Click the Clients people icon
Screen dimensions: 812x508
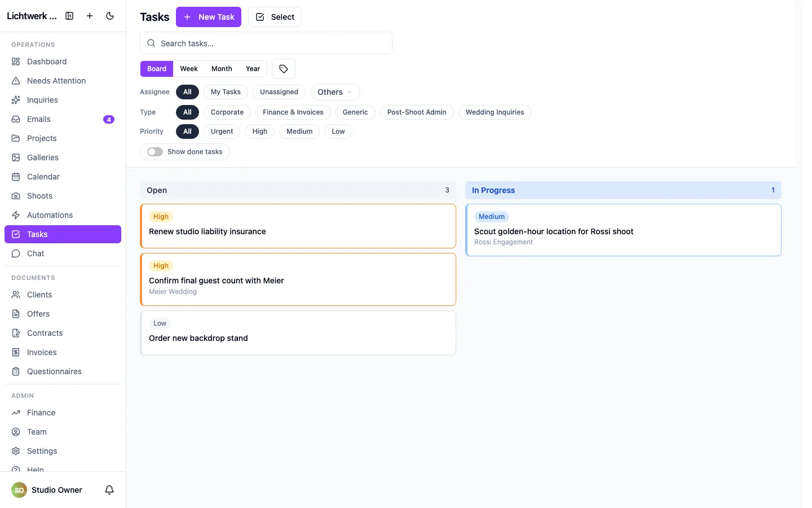point(16,295)
